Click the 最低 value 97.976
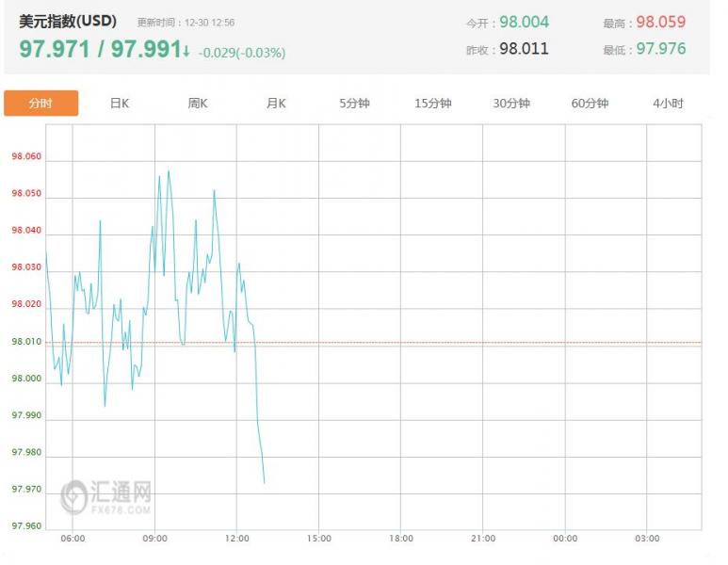This screenshot has height=565, width=728. 660,48
